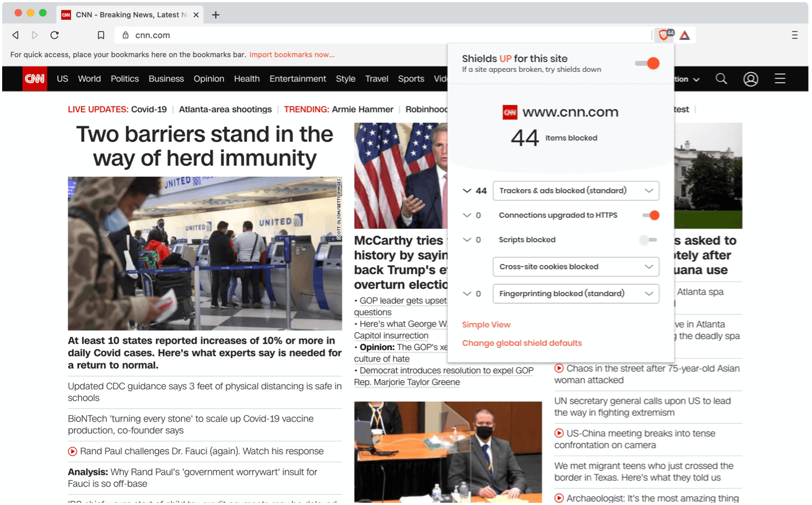
Task: Open Atlanta-area shootings link
Action: click(x=225, y=109)
